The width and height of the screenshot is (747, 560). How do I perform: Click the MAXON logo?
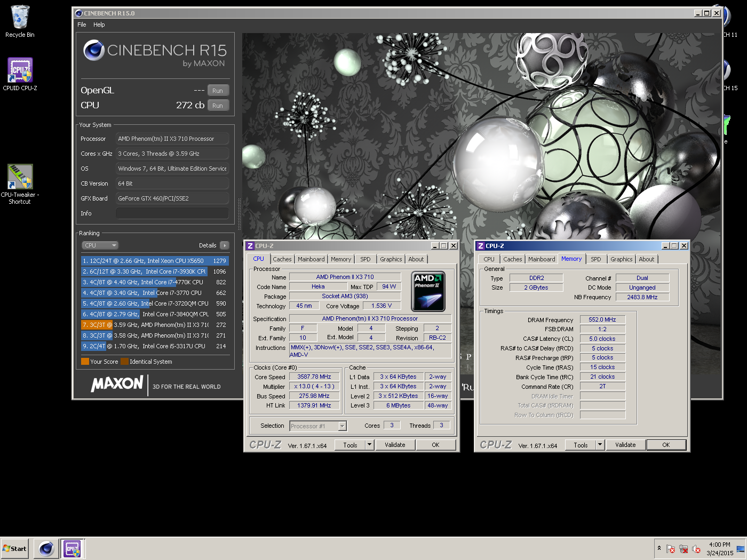tap(117, 384)
